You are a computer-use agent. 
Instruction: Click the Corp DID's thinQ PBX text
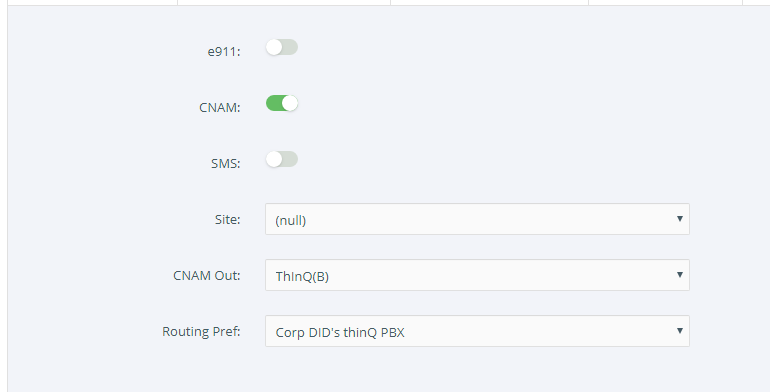[340, 333]
